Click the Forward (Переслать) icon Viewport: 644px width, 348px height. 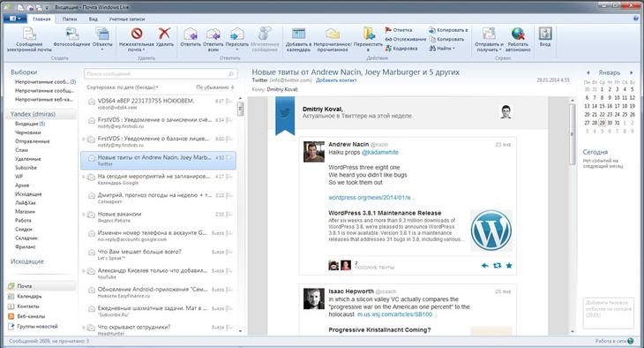[x=237, y=34]
